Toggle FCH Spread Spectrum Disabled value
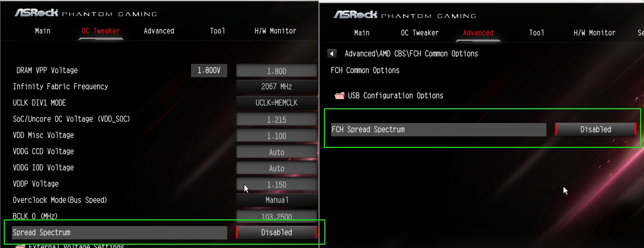Screen dimensions: 644x248 [x=595, y=129]
